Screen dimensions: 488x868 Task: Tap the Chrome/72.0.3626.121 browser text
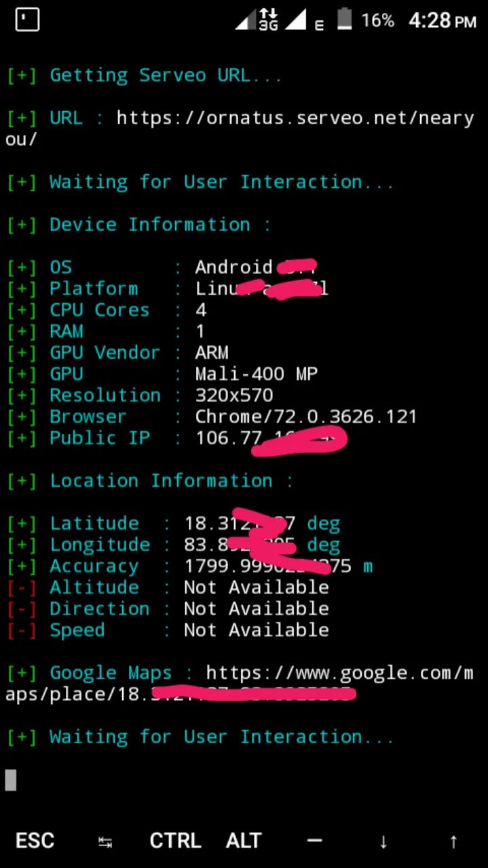coord(306,416)
